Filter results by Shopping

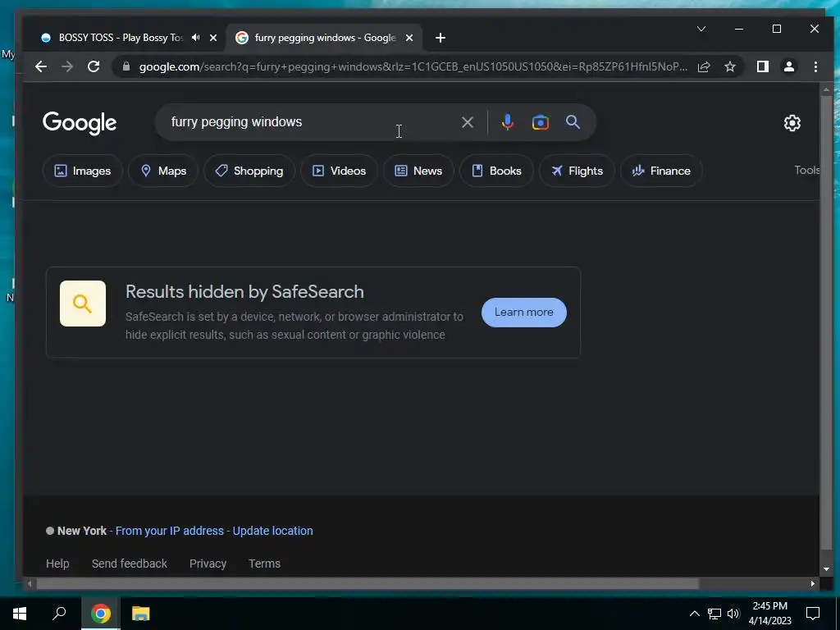(249, 171)
